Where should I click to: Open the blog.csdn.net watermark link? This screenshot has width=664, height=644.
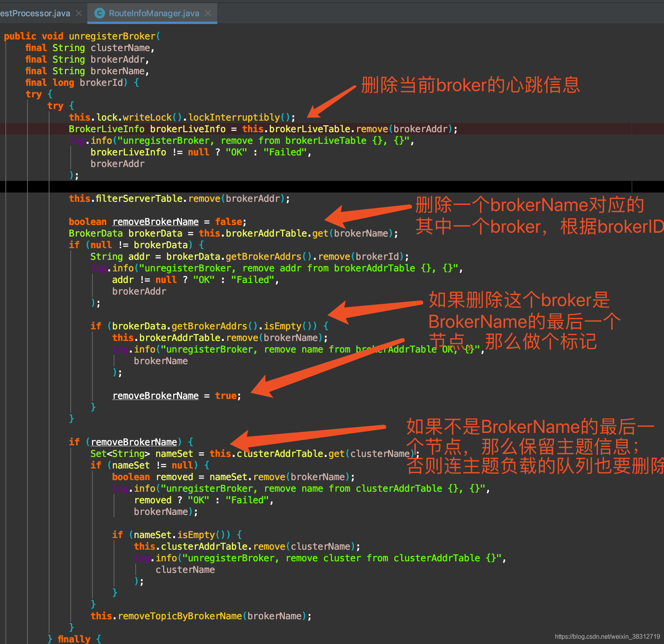pos(608,636)
